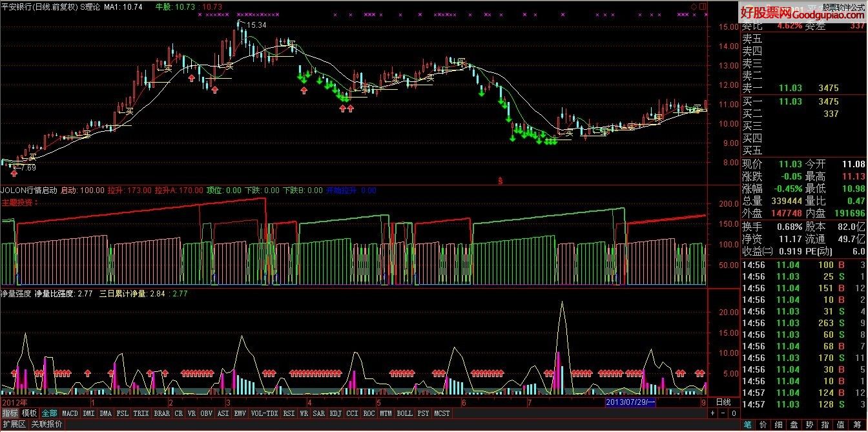Show the WR indicator
The height and width of the screenshot is (432, 868).
(x=304, y=413)
